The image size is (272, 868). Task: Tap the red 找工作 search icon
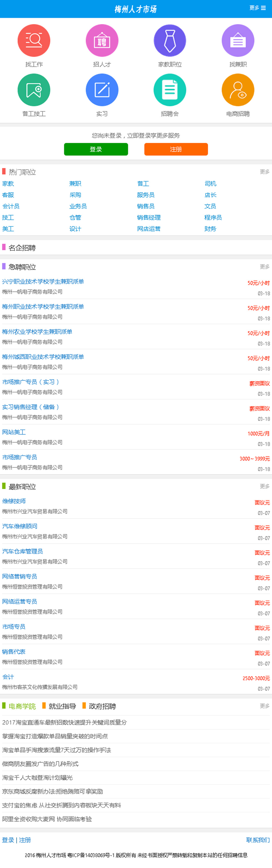pyautogui.click(x=34, y=40)
